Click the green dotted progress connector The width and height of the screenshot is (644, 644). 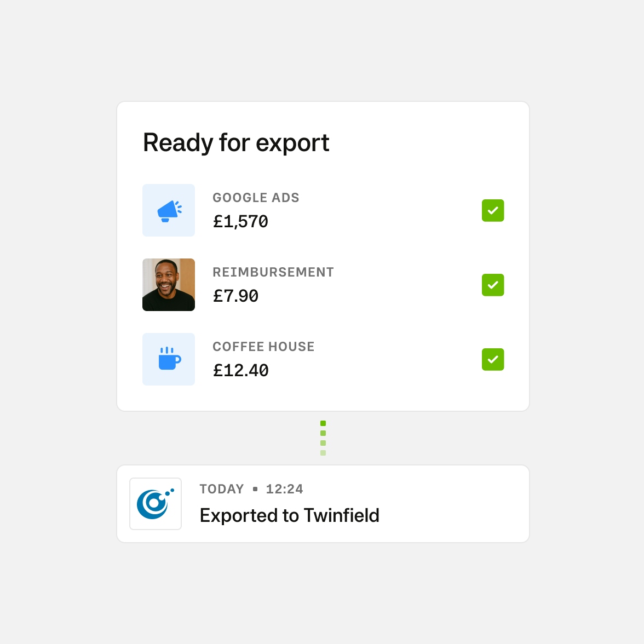click(x=323, y=438)
